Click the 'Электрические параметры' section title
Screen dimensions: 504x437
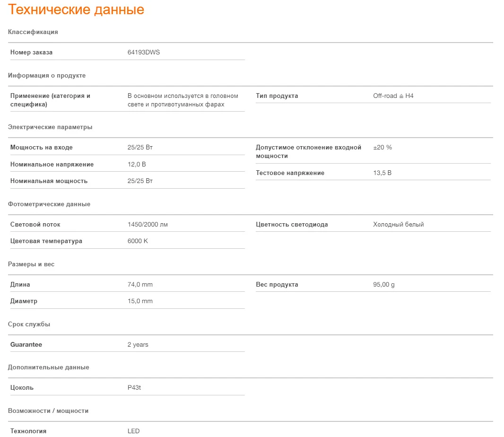(x=50, y=127)
